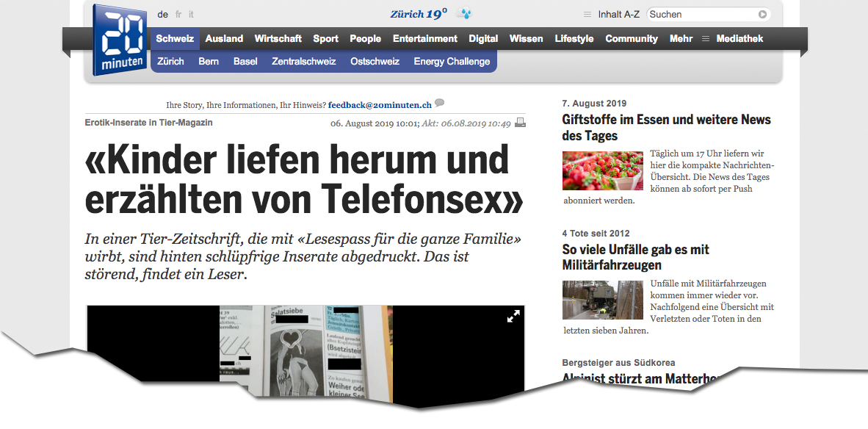868x429 pixels.
Task: Click the article timestamp 06. August 2019 10:01
Action: click(375, 123)
